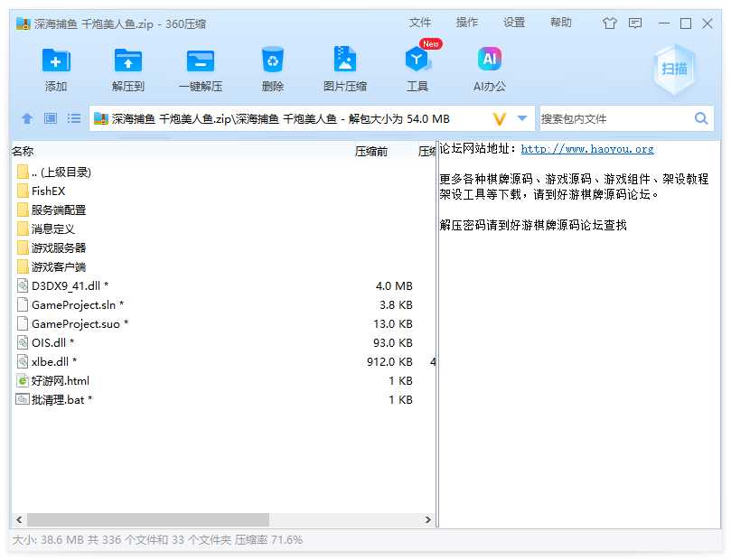Open the feedback message icon in title bar
731x560 pixels.
[635, 23]
